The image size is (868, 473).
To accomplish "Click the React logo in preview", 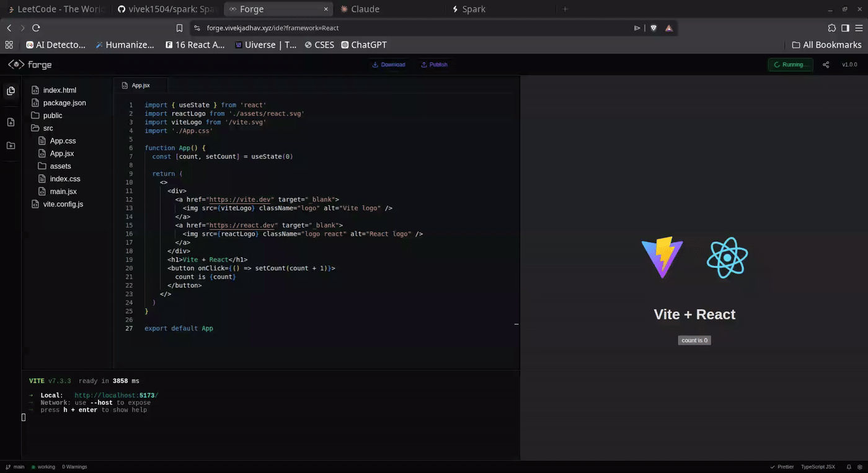I will point(727,257).
